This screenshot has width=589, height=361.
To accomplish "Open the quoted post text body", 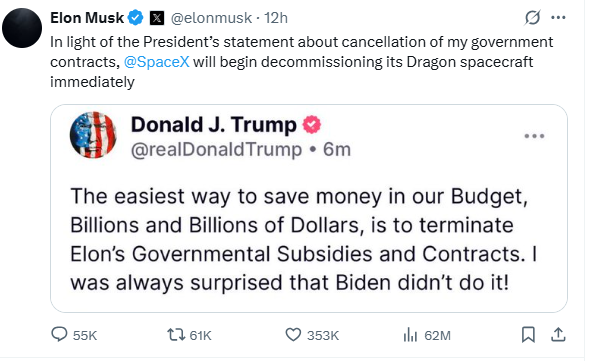I will click(x=304, y=239).
